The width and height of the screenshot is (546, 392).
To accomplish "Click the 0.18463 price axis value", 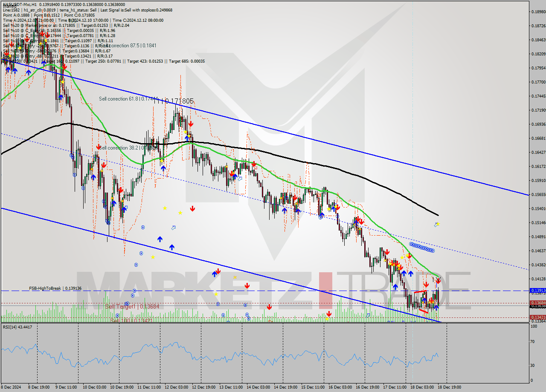I will point(538,40).
